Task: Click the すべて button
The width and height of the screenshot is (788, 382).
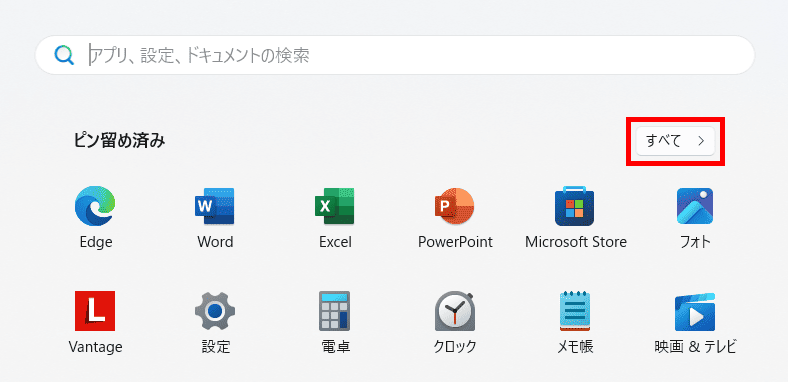Action: (x=675, y=141)
